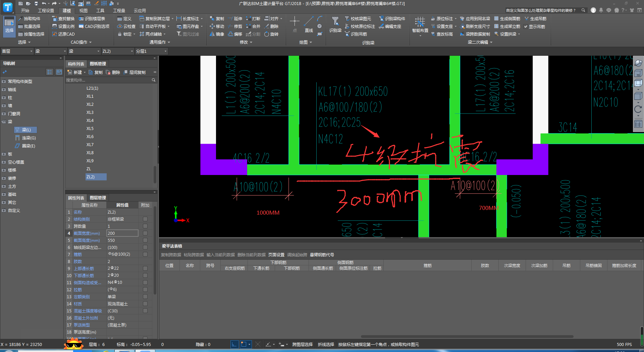Select the 两点辅轴 two-point auxiliary axis tool

click(x=152, y=34)
